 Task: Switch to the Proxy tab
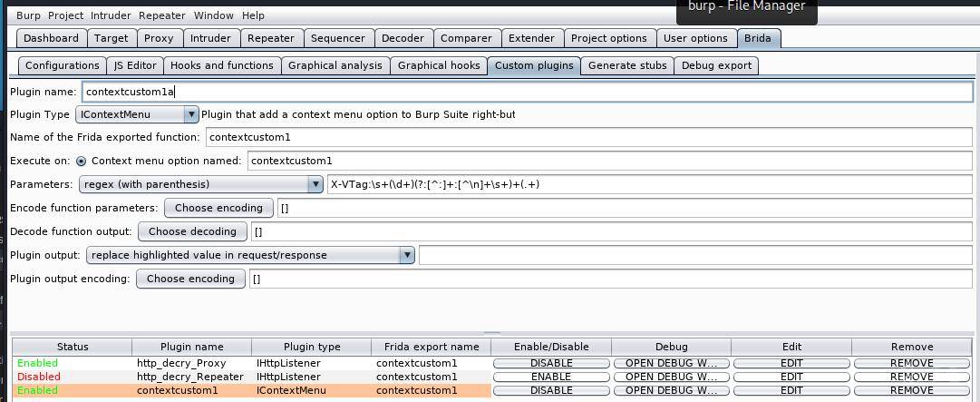click(159, 38)
